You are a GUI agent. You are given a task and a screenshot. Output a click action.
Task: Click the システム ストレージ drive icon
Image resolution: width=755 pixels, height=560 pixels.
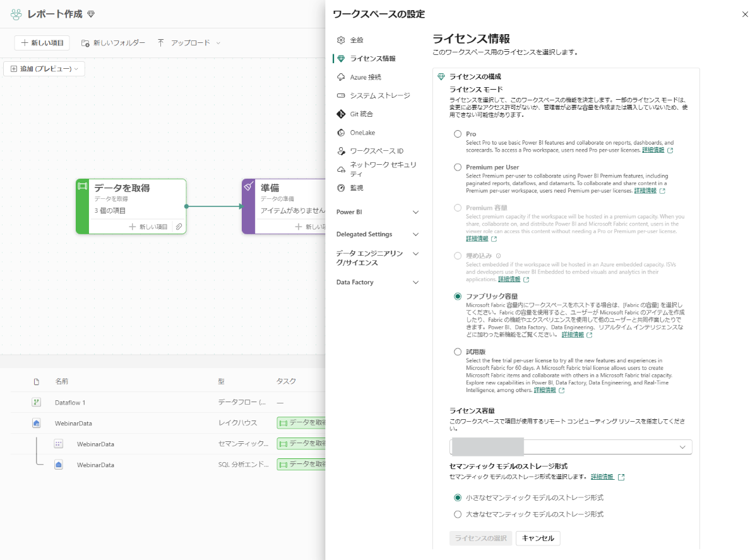341,95
